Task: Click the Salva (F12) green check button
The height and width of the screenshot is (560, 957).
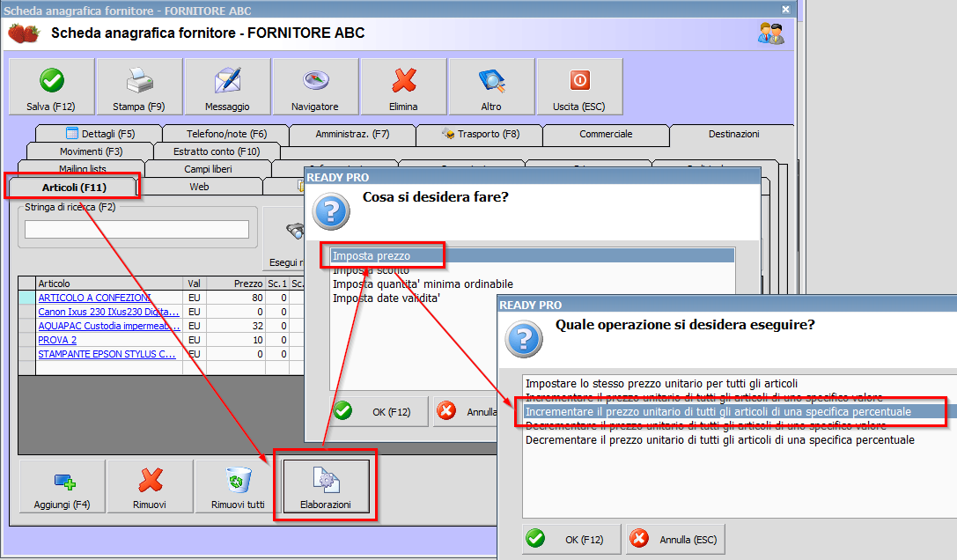Action: 51,86
